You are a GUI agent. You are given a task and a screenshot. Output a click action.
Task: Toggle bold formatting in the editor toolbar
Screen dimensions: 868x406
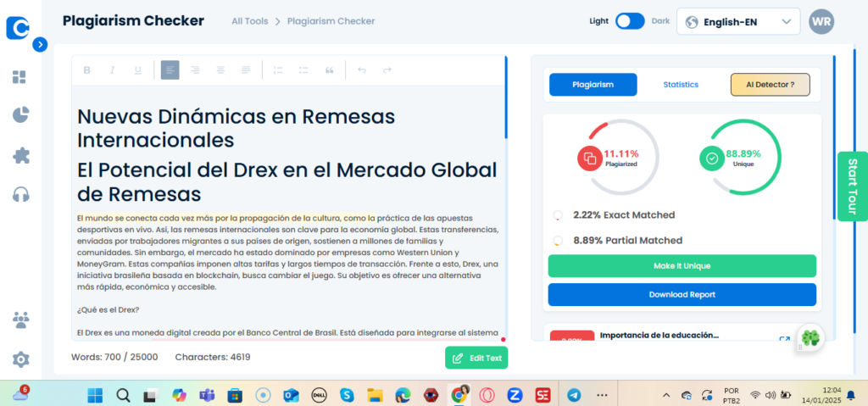click(x=87, y=70)
